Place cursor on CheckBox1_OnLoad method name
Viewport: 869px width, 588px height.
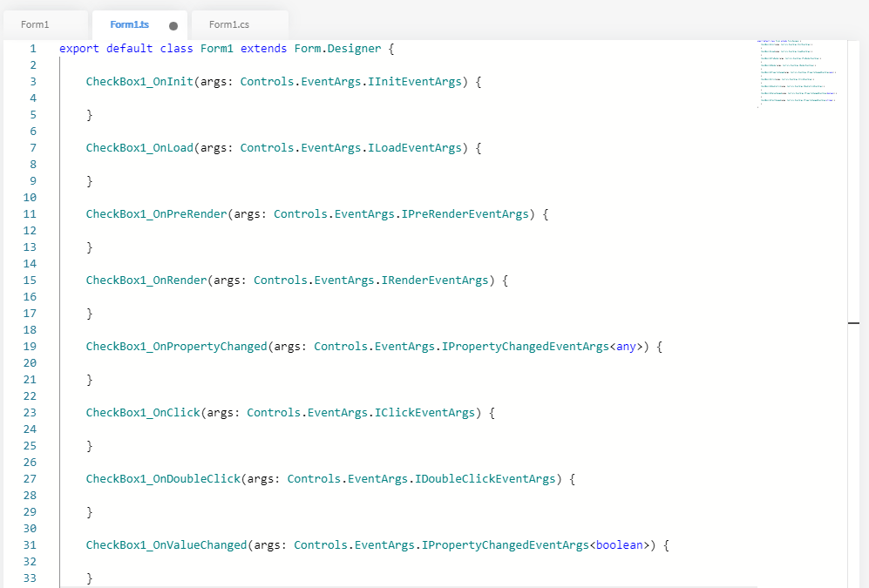pos(139,148)
